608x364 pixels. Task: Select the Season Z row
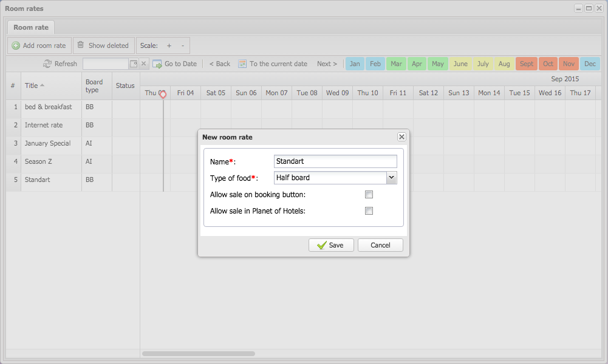tap(73, 164)
